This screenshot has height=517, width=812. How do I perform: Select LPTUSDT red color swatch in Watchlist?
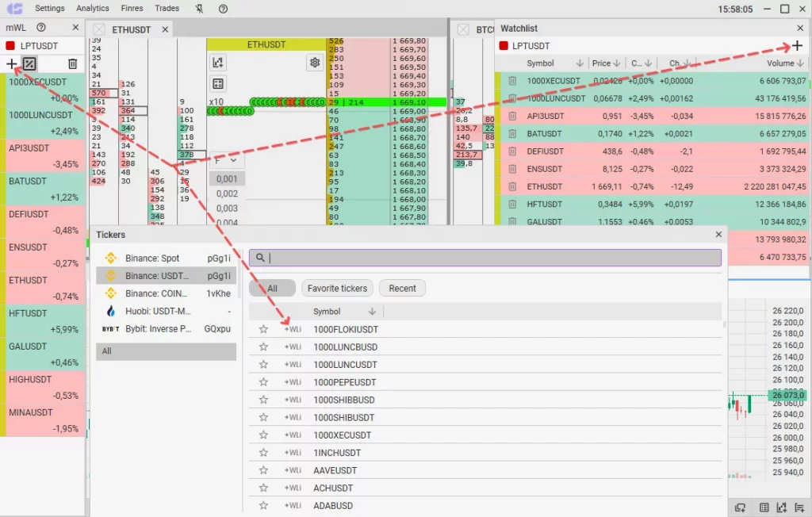pos(504,45)
